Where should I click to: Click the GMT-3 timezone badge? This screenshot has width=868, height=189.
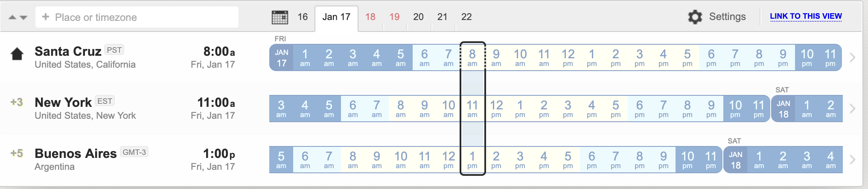click(x=134, y=152)
